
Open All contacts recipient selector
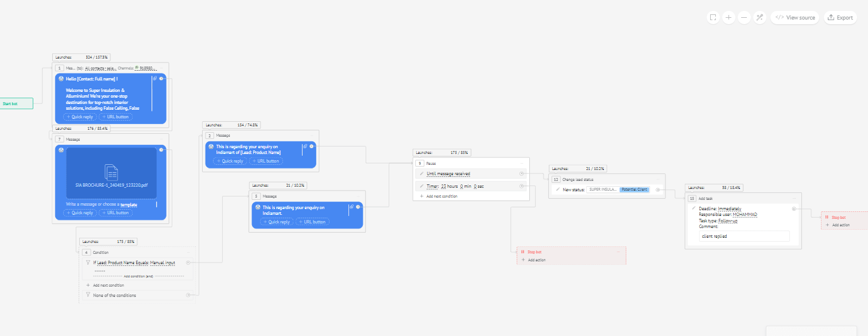(100, 68)
